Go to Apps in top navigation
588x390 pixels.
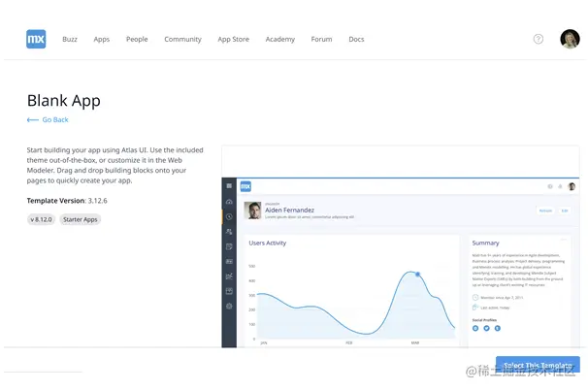point(102,39)
